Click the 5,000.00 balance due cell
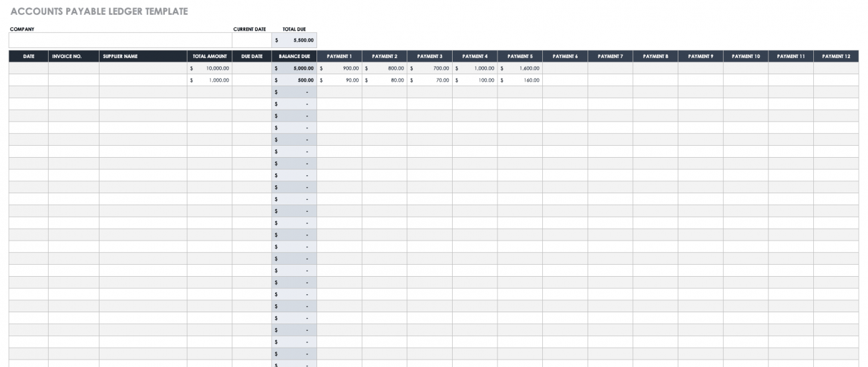The width and height of the screenshot is (868, 367). pos(294,68)
